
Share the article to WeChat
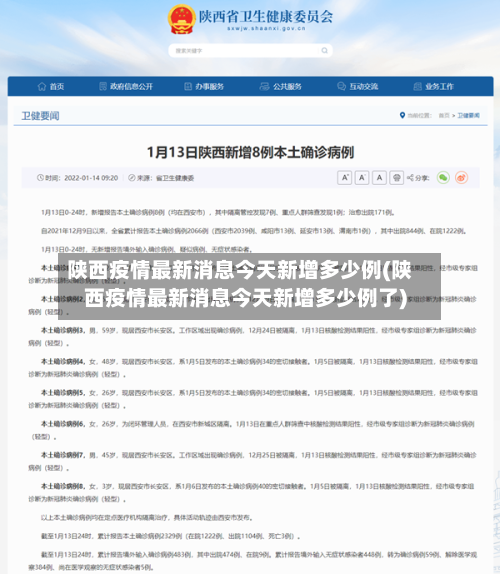point(443,178)
